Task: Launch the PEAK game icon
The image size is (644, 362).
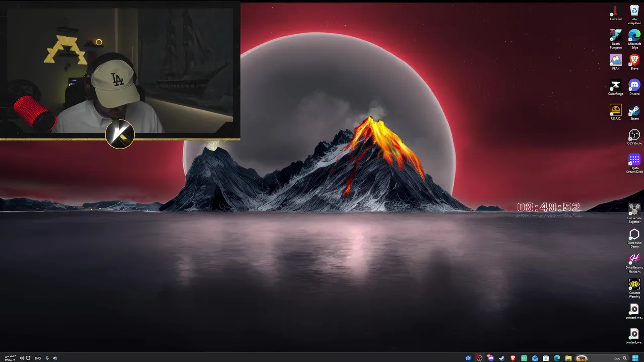Action: click(615, 62)
